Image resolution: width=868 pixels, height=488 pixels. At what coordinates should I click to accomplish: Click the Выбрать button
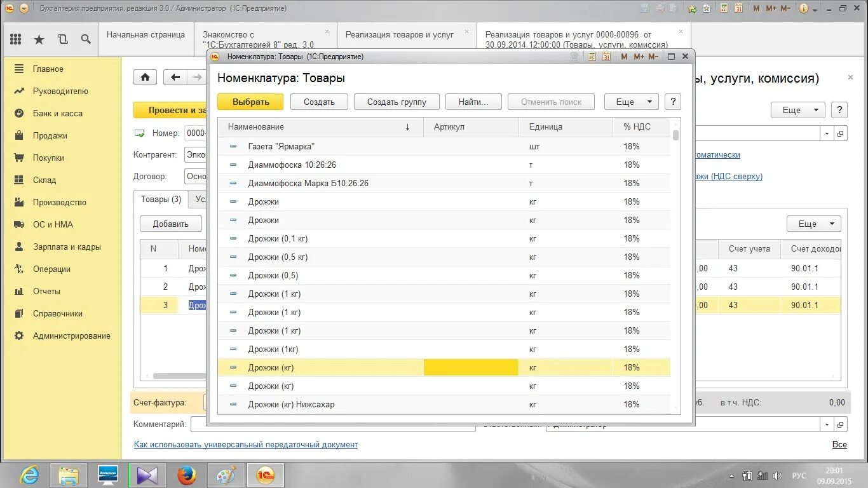point(250,102)
